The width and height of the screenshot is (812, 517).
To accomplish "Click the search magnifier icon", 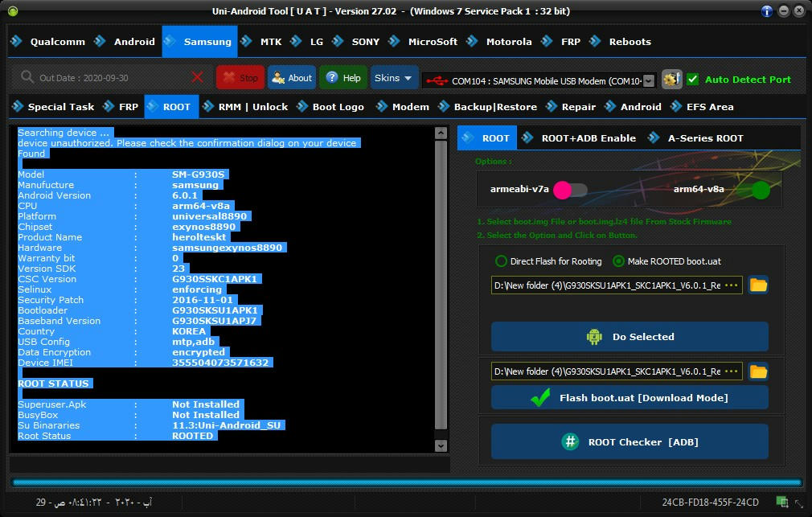I will point(27,78).
